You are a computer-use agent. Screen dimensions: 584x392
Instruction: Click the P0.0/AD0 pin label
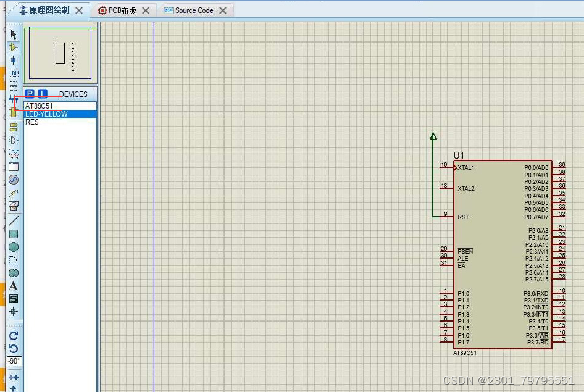pyautogui.click(x=536, y=167)
